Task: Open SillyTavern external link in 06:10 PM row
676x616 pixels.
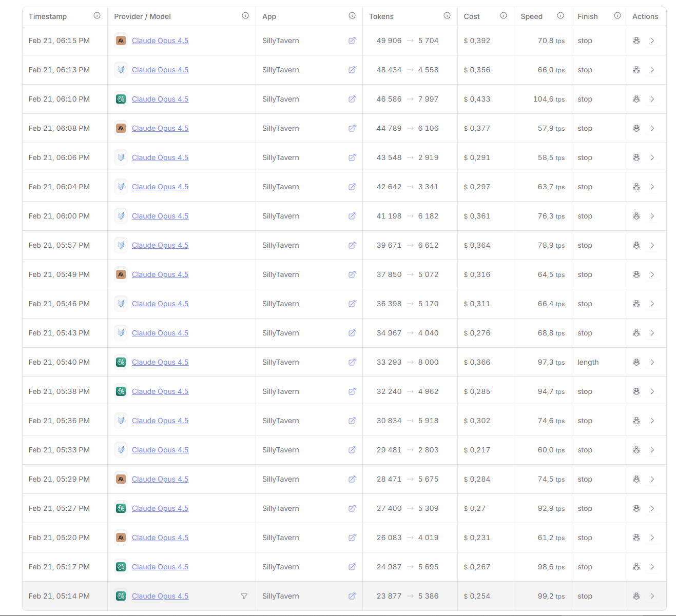Action: pyautogui.click(x=352, y=99)
